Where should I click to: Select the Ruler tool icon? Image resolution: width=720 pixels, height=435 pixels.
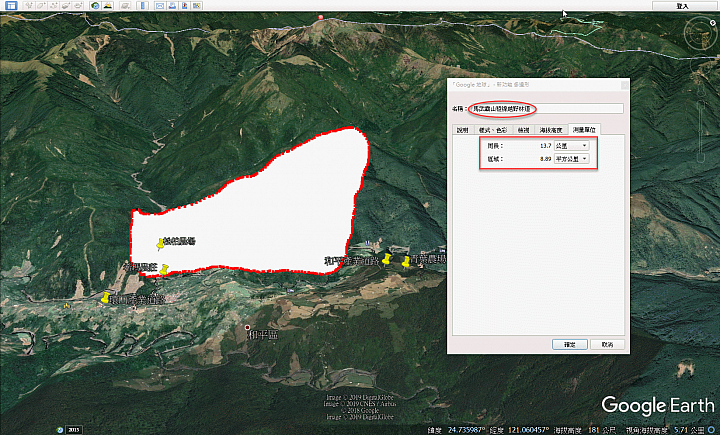(x=142, y=6)
